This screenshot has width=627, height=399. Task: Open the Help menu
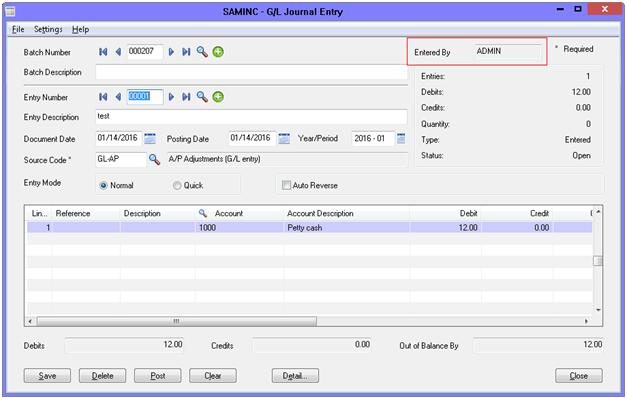[80, 29]
